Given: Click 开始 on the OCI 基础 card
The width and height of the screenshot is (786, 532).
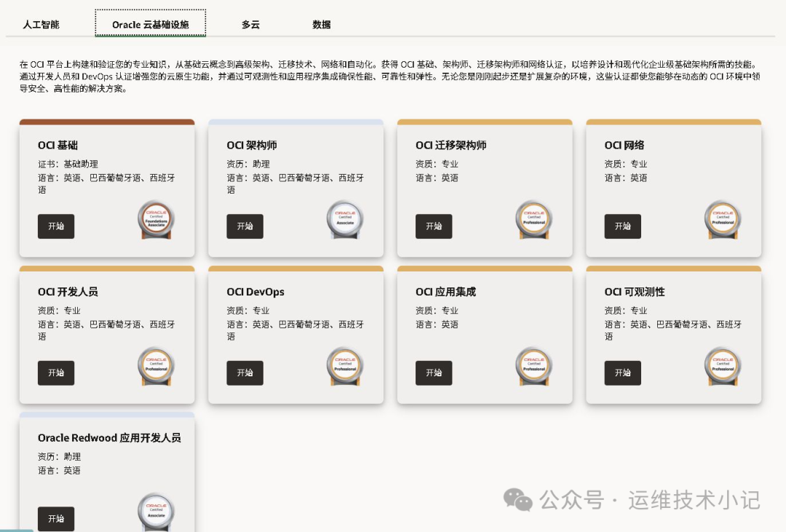Looking at the screenshot, I should tap(56, 226).
